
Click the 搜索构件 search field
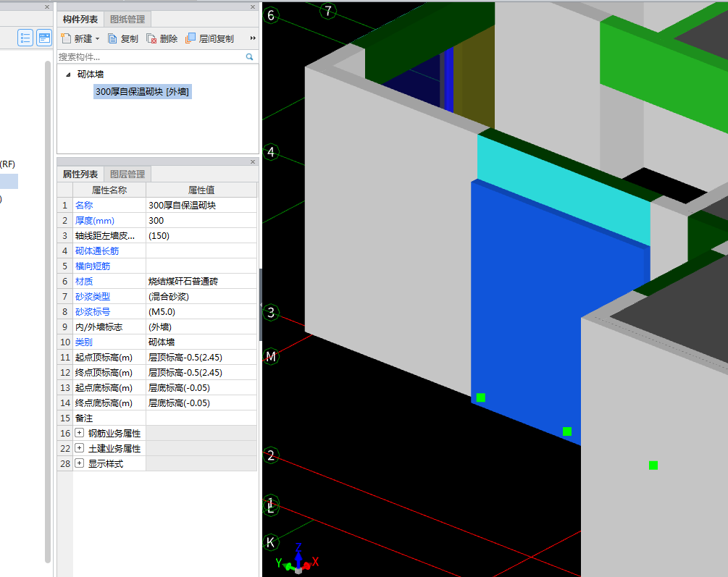tap(151, 56)
